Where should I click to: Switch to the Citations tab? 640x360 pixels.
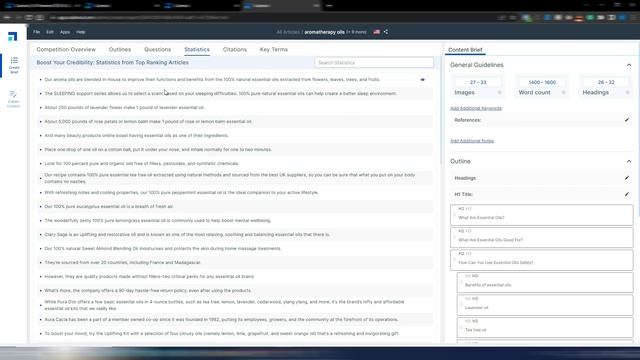[235, 49]
